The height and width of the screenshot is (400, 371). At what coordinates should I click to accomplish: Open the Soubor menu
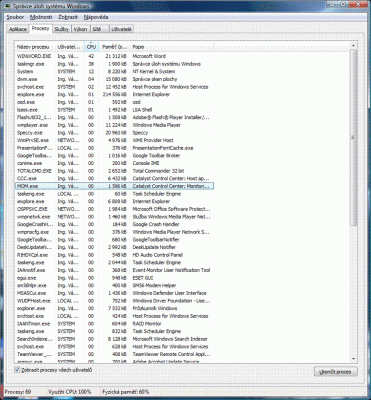[15, 17]
